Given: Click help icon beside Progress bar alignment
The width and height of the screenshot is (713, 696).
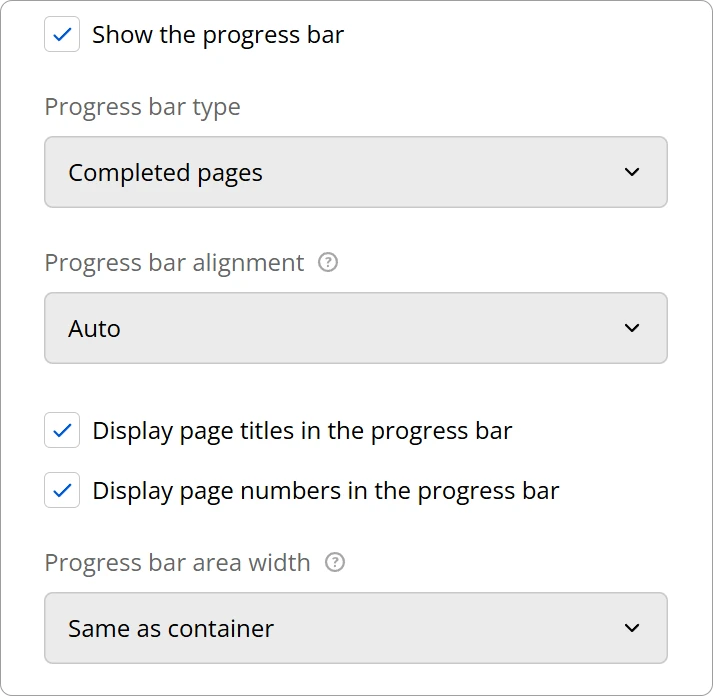Looking at the screenshot, I should coord(328,263).
